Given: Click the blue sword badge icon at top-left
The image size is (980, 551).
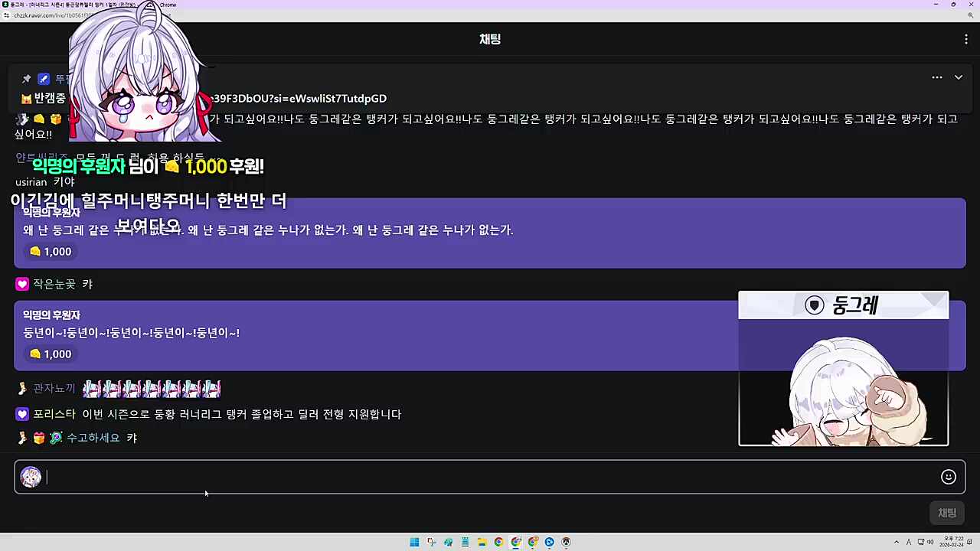Looking at the screenshot, I should click(44, 78).
